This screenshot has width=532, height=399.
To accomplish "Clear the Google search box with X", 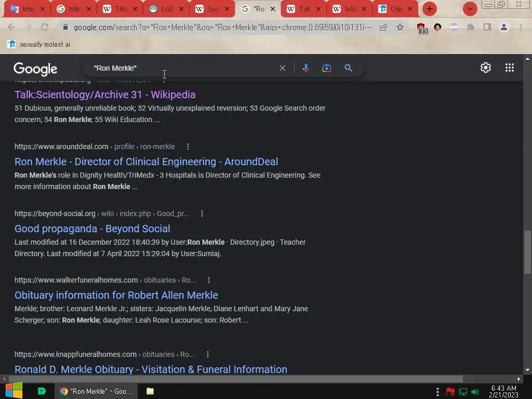I will point(282,68).
